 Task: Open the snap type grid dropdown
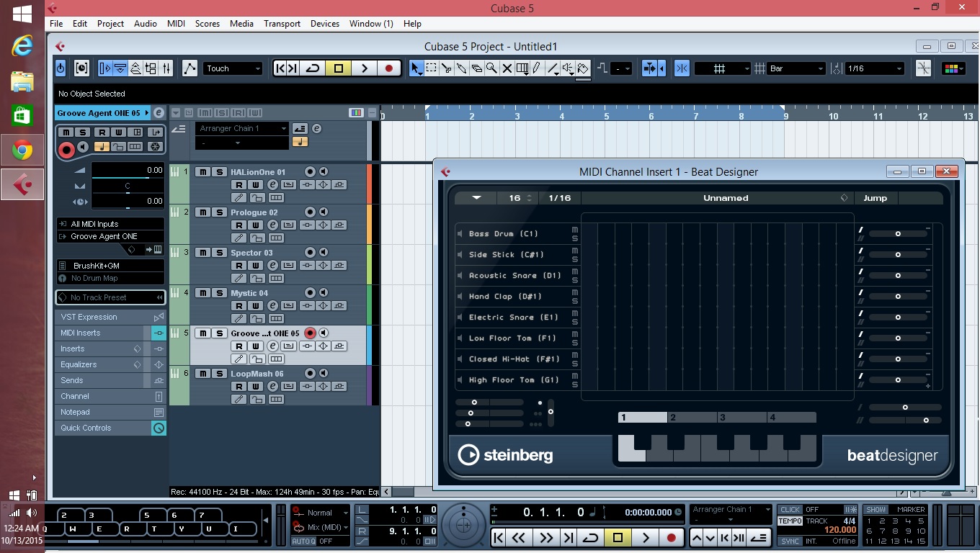(723, 68)
